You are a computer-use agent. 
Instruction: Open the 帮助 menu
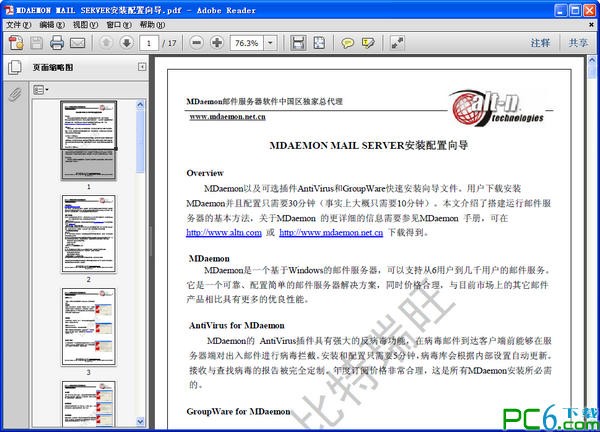[152, 24]
